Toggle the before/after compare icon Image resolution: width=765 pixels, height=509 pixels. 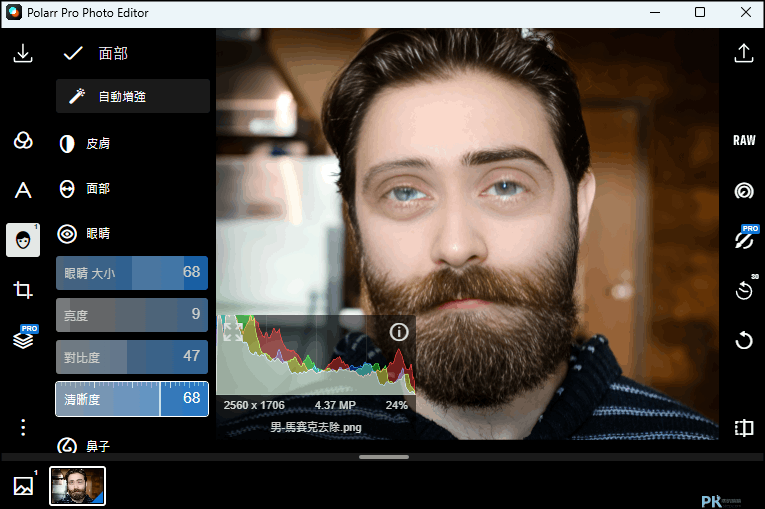744,428
